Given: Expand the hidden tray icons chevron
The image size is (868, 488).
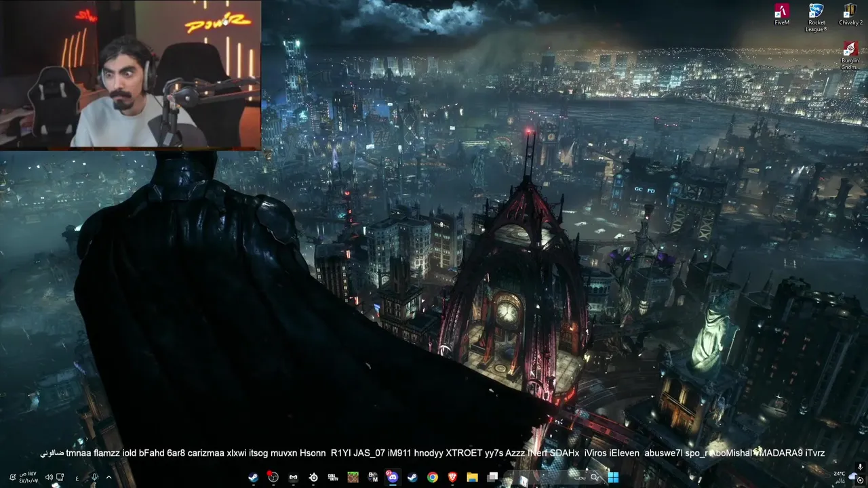Looking at the screenshot, I should (x=108, y=477).
